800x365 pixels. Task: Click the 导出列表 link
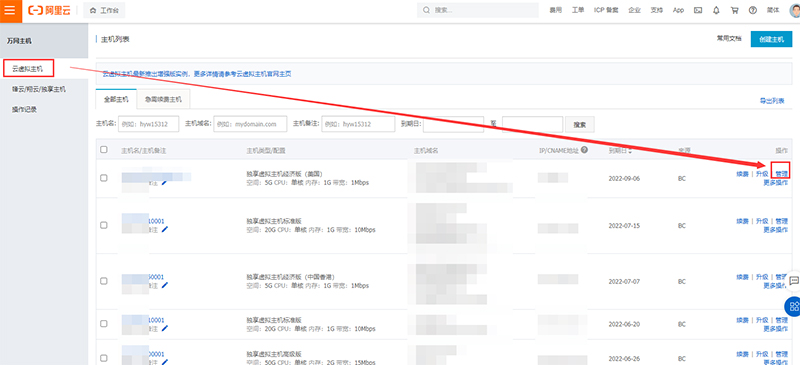(772, 101)
